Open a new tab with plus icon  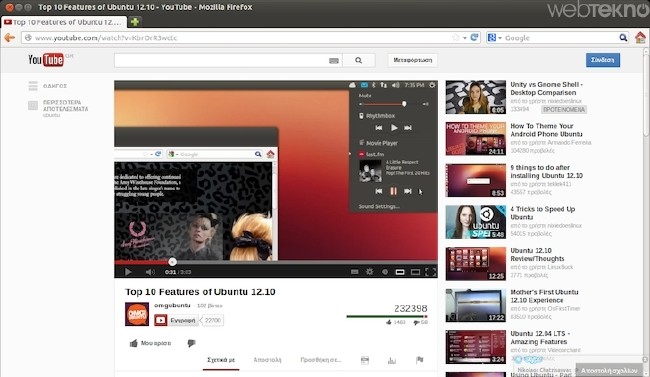(135, 22)
